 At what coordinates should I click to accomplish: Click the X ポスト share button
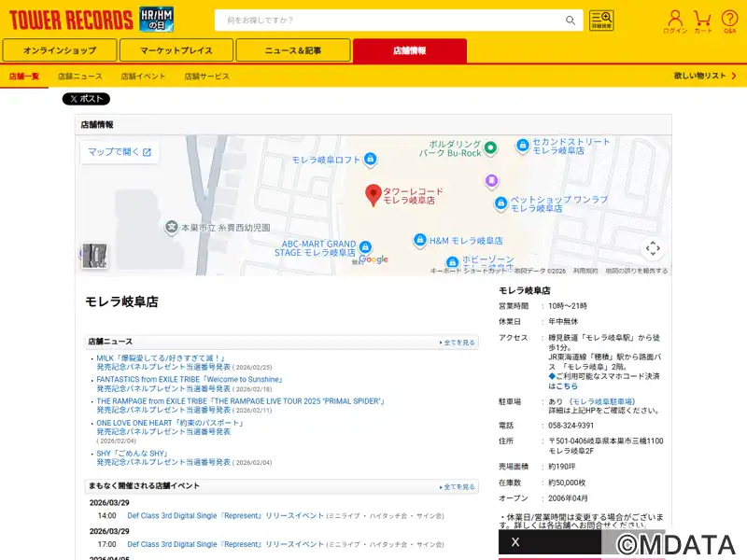click(x=86, y=99)
